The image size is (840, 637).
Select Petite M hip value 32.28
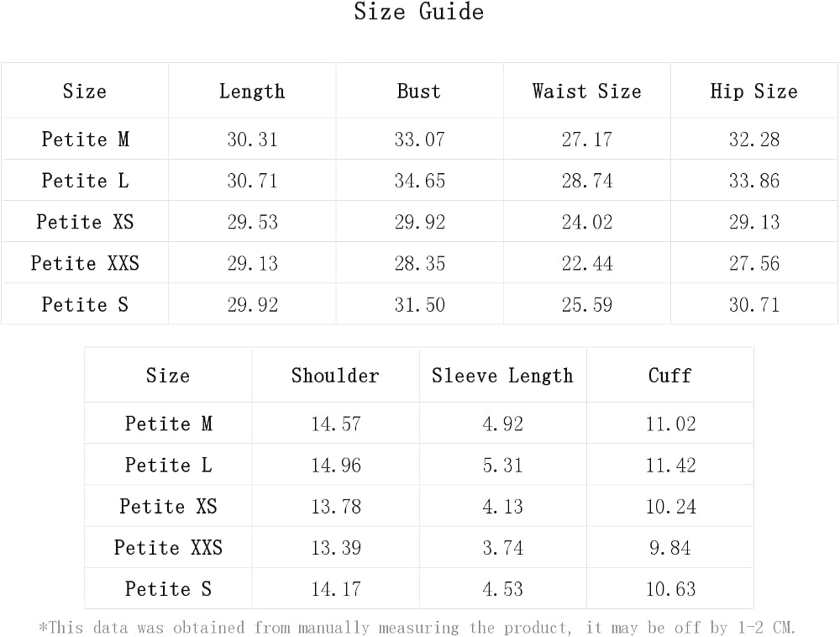[753, 140]
